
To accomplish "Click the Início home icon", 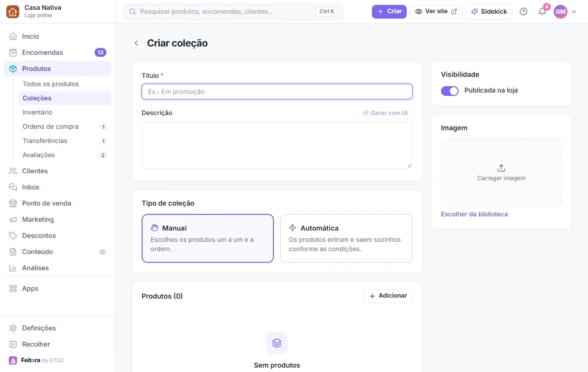I will click(13, 36).
